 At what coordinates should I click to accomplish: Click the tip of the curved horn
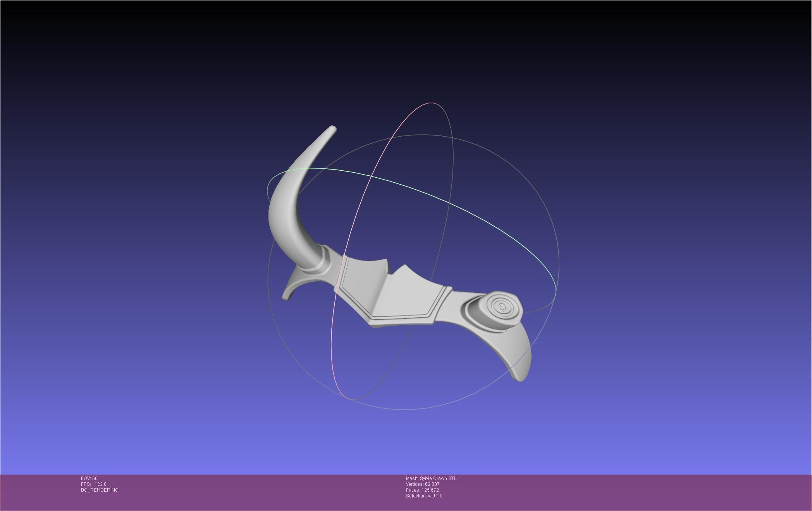point(332,129)
